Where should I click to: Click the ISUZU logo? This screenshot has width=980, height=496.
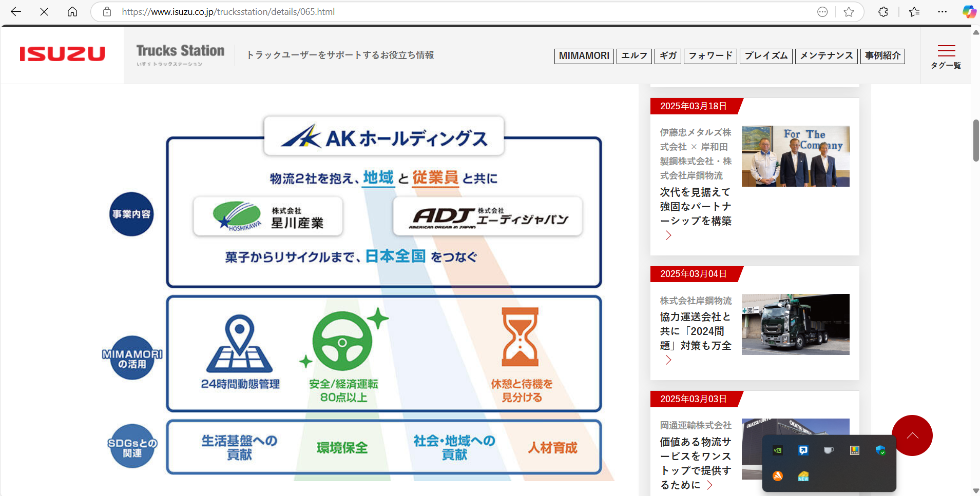point(62,54)
